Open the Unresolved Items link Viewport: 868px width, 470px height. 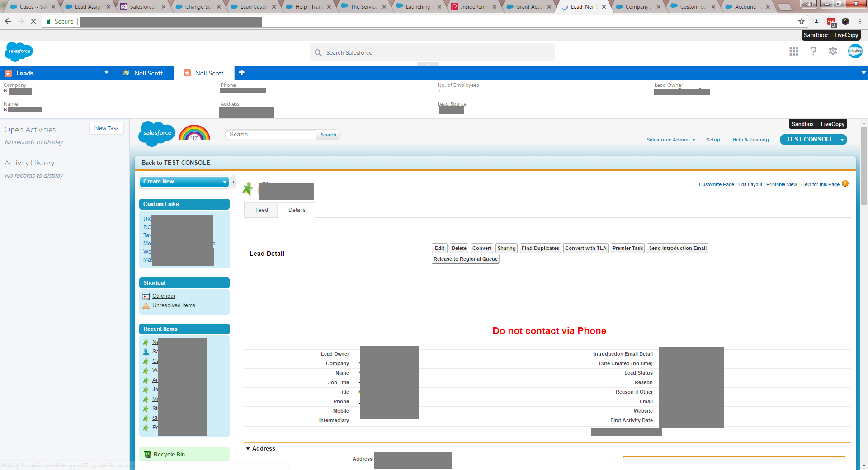(x=174, y=305)
